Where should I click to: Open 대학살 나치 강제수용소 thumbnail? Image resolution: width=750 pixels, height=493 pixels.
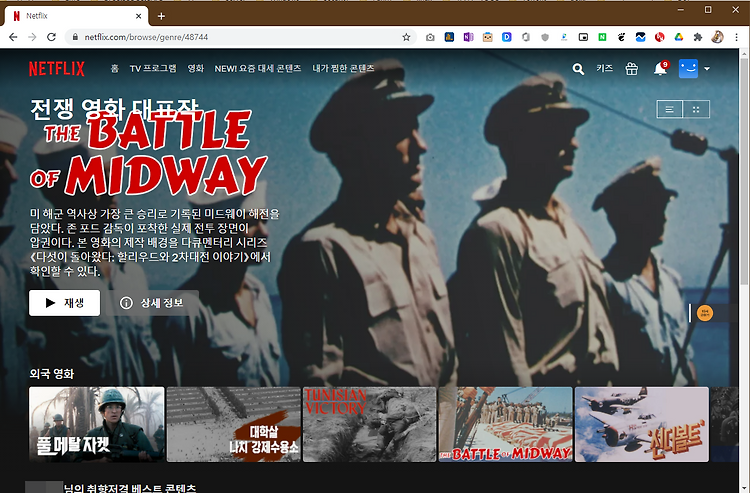coord(233,424)
